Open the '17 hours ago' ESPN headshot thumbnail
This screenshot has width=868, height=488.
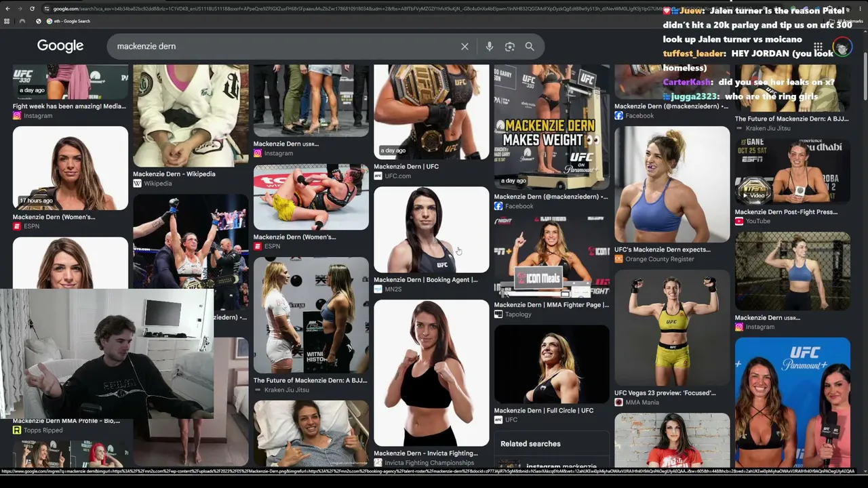click(71, 168)
